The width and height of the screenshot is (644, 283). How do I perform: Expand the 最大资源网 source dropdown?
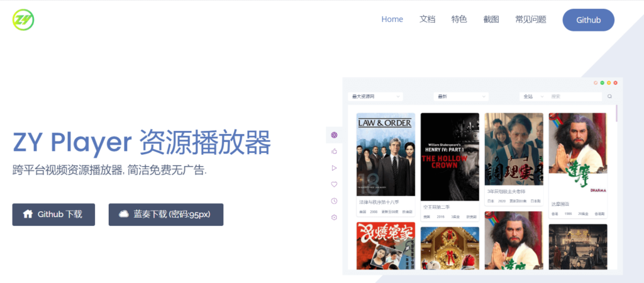pos(376,96)
